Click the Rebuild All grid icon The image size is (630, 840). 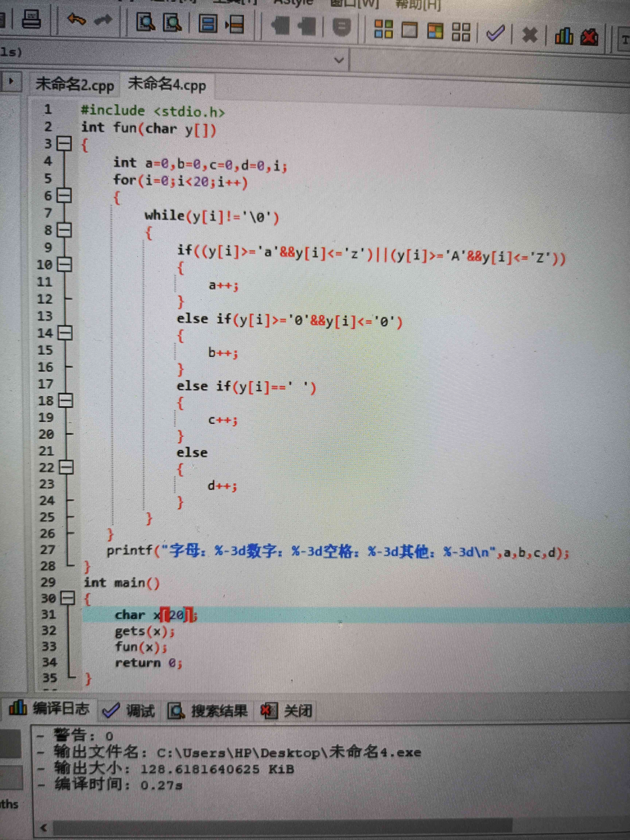point(461,32)
